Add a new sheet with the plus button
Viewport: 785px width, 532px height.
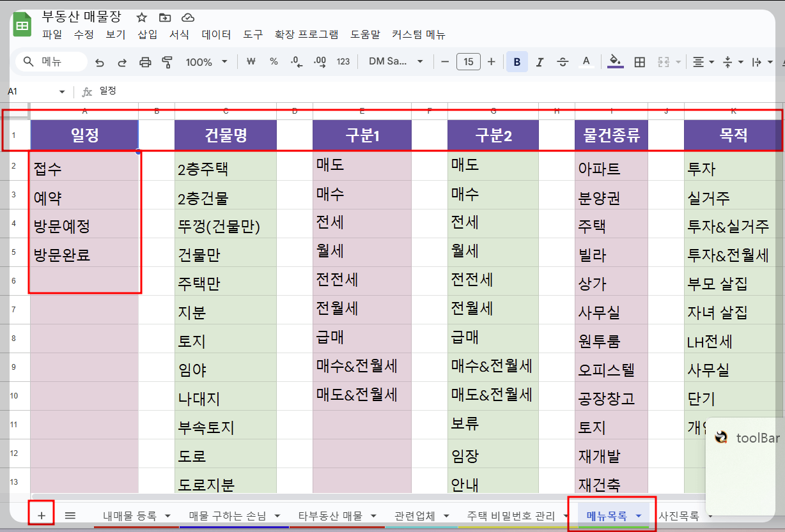point(41,513)
